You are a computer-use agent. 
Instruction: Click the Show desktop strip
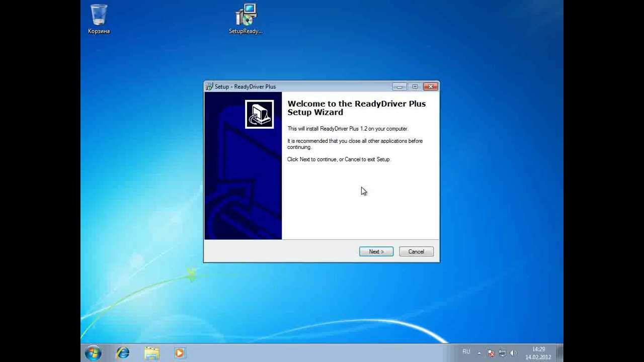tap(560, 353)
